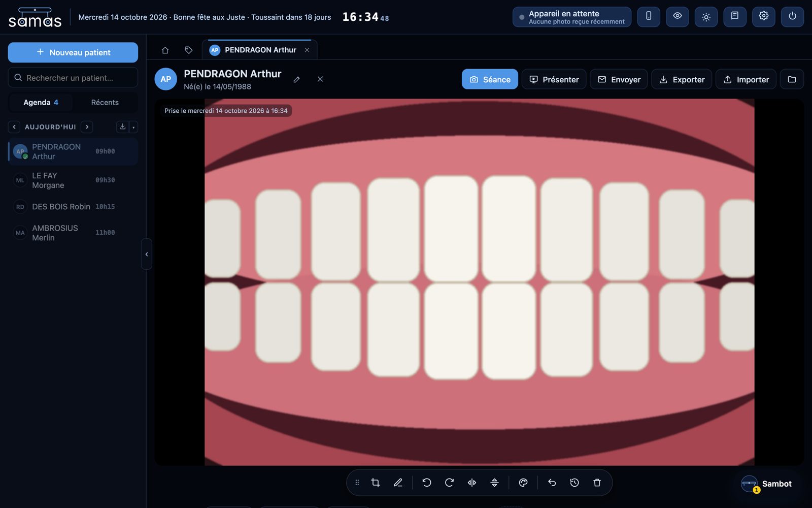Open the color adjustments palette icon
The width and height of the screenshot is (812, 508).
[523, 483]
